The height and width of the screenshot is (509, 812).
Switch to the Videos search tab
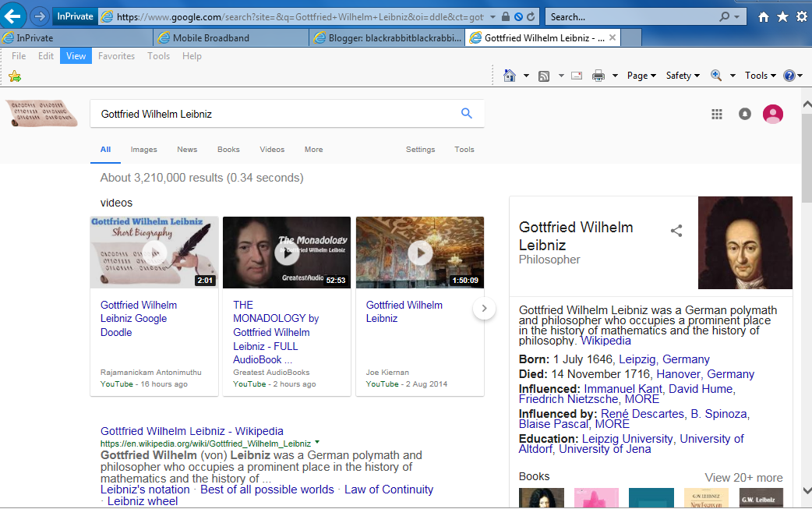click(272, 149)
